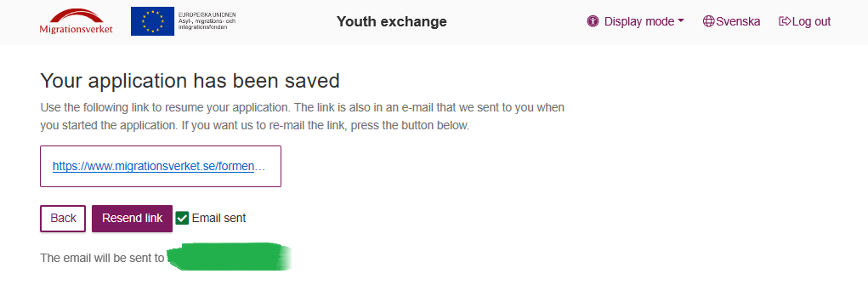Go back with the Back button

click(x=63, y=219)
